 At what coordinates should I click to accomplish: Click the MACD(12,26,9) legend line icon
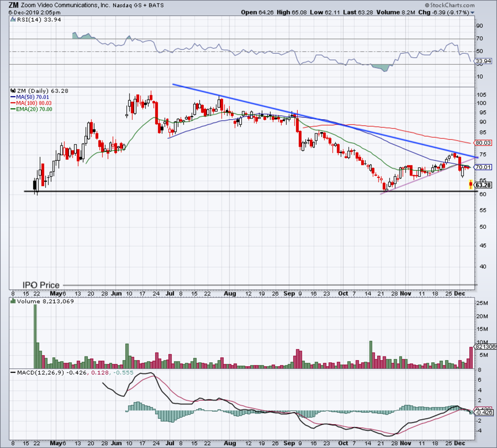[13, 373]
